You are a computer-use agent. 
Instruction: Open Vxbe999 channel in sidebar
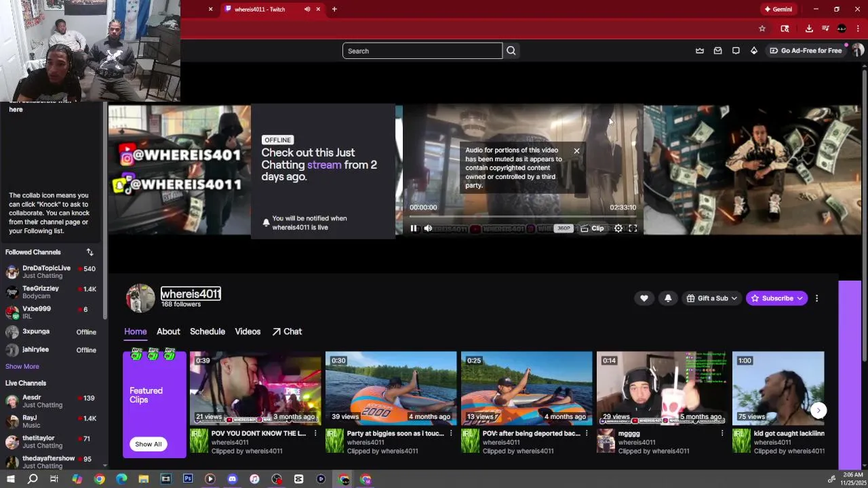point(52,312)
